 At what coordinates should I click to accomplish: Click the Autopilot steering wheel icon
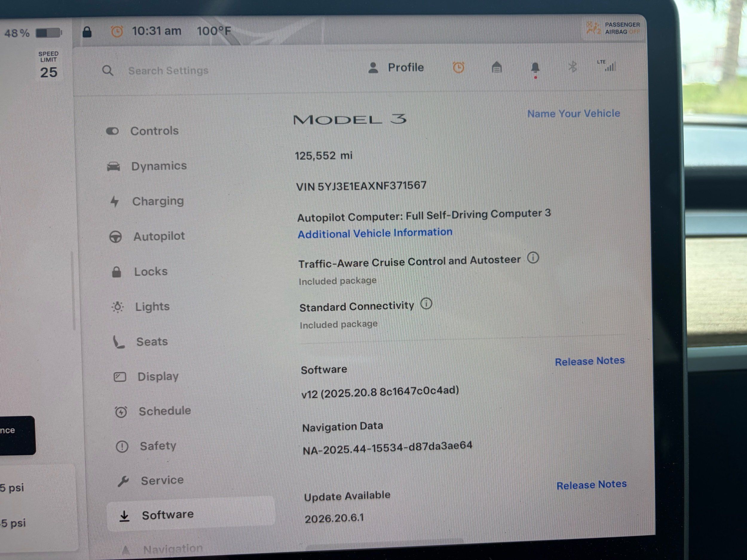tap(116, 237)
